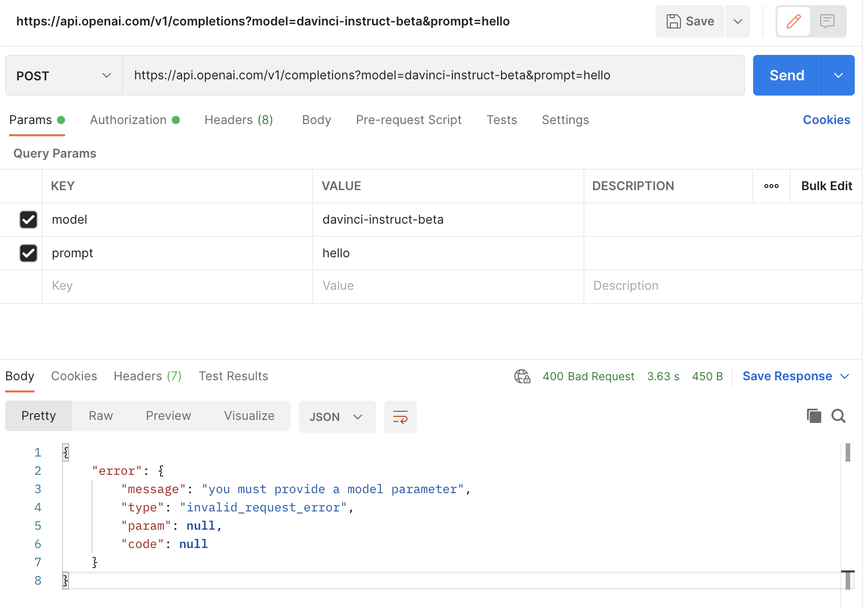This screenshot has width=868, height=608.
Task: Click the Cookies link
Action: [826, 120]
